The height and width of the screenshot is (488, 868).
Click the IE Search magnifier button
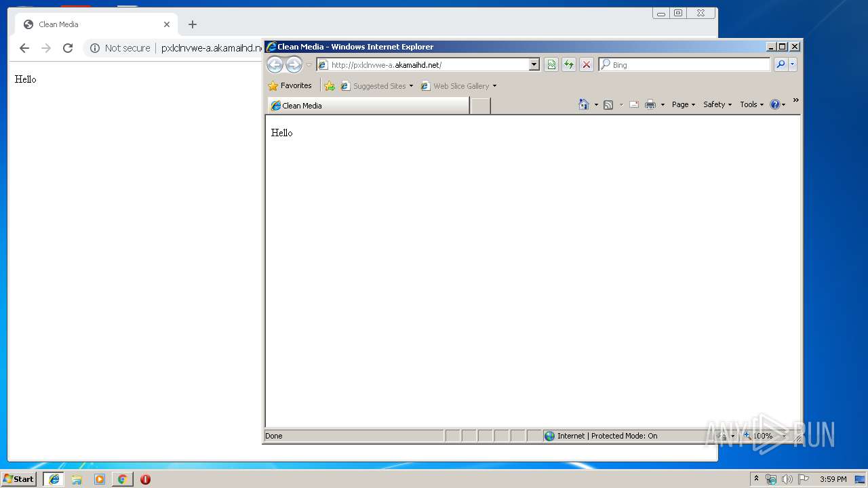[x=781, y=64]
